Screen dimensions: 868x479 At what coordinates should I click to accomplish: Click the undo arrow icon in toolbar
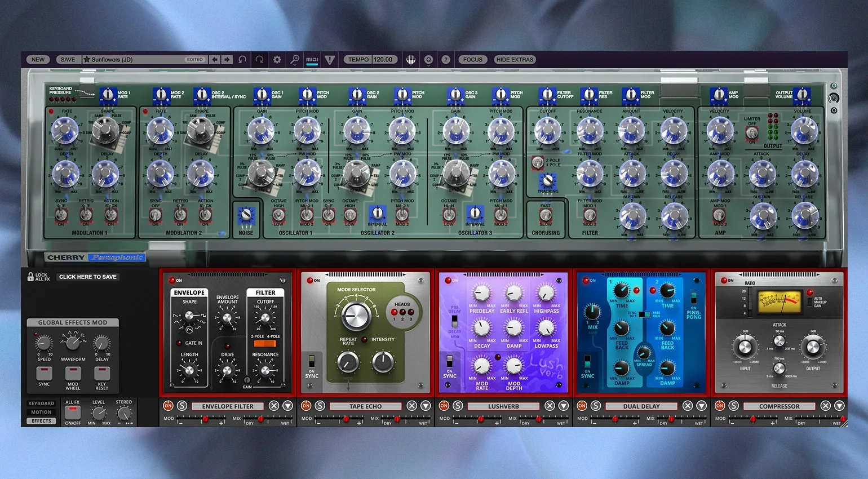click(242, 59)
